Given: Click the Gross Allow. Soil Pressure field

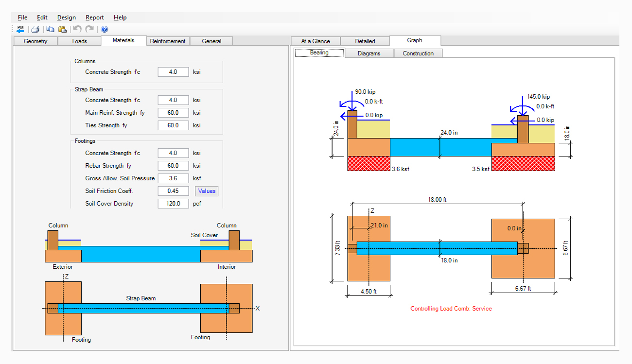Looking at the screenshot, I should (173, 178).
